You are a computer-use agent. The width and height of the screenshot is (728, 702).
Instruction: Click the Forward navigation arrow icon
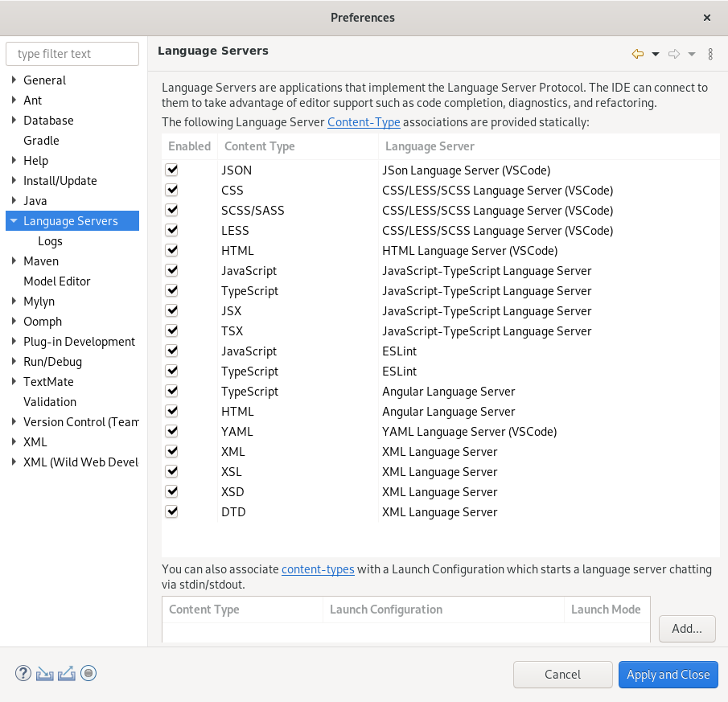pyautogui.click(x=674, y=54)
